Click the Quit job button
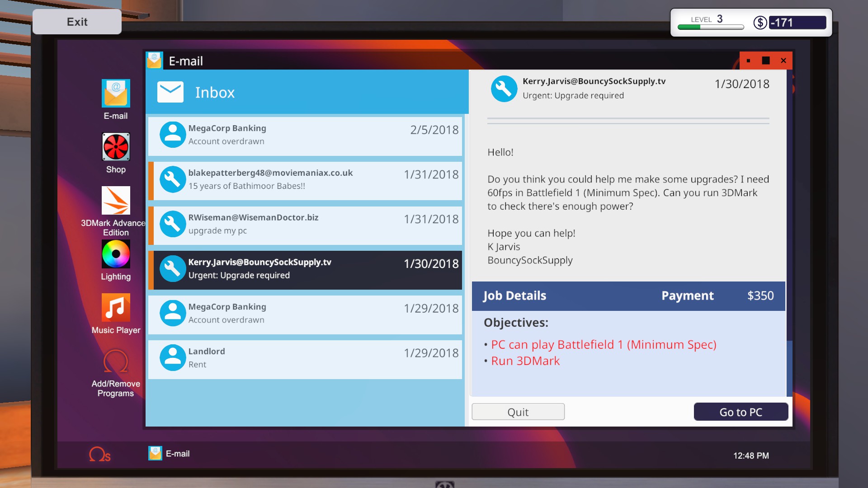This screenshot has height=488, width=868. (x=518, y=412)
